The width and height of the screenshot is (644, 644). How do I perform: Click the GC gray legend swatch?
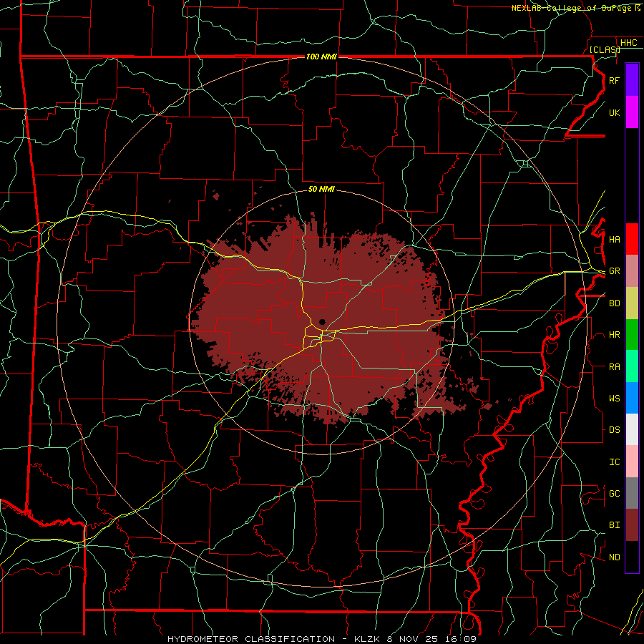(x=632, y=493)
